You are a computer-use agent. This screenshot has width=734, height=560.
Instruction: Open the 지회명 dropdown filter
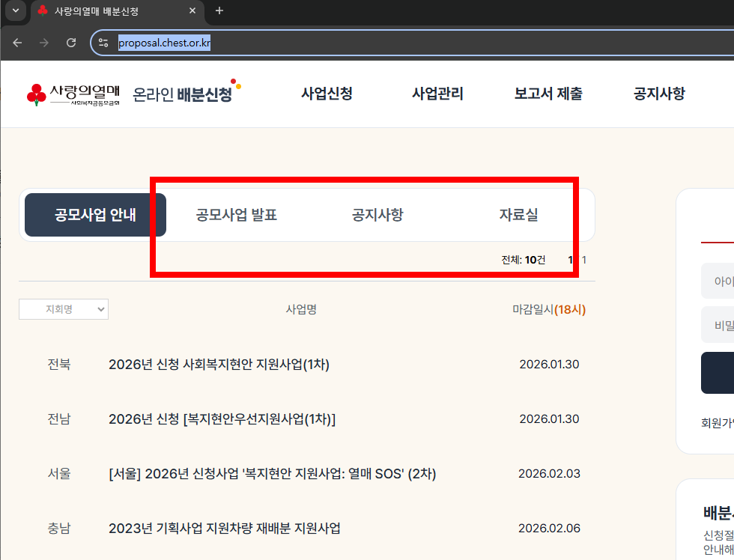click(x=64, y=308)
